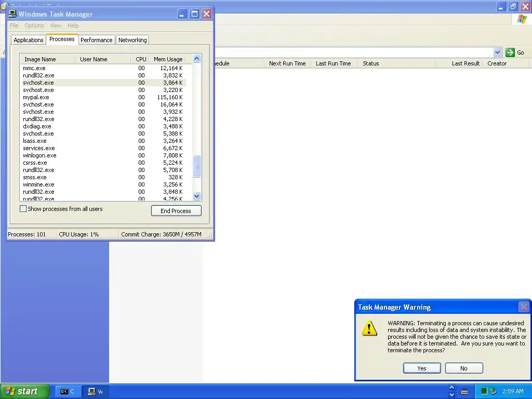Click the Processes: 101 status entry
This screenshot has height=399, width=532.
pos(27,234)
